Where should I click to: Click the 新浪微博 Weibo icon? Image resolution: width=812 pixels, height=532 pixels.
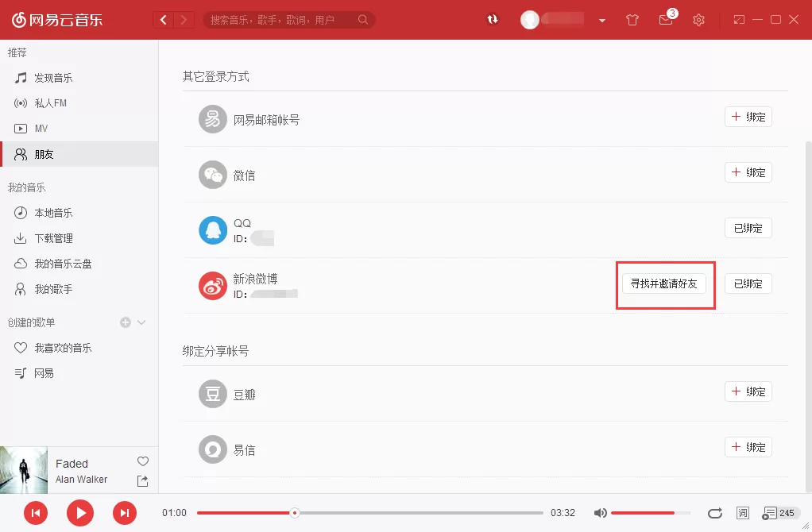tap(213, 286)
